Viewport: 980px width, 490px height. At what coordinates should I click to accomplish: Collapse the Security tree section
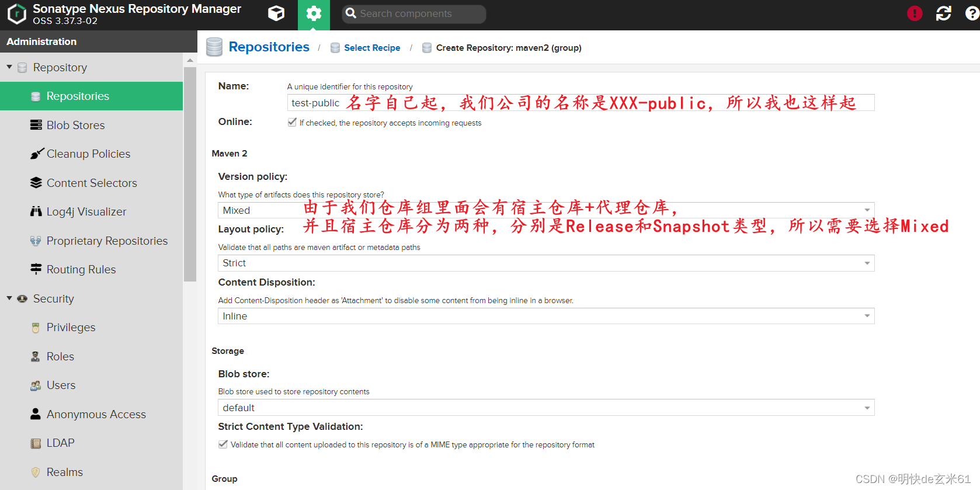pos(9,298)
